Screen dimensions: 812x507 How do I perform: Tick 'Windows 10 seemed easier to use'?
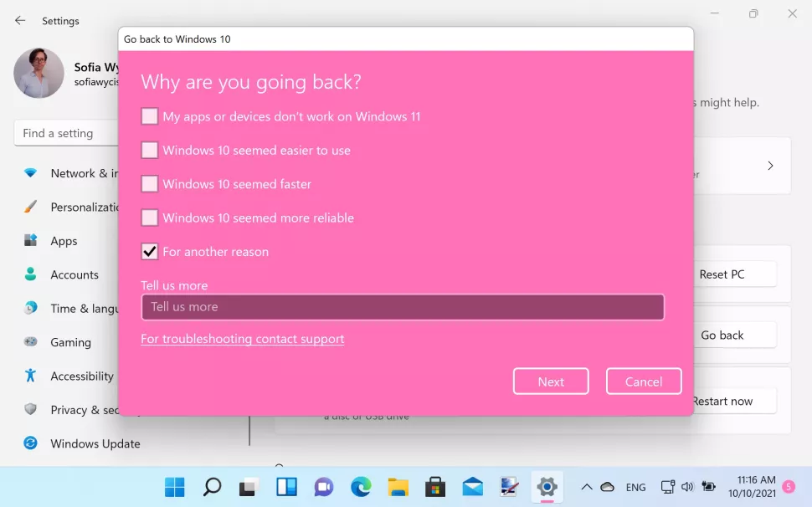point(150,151)
